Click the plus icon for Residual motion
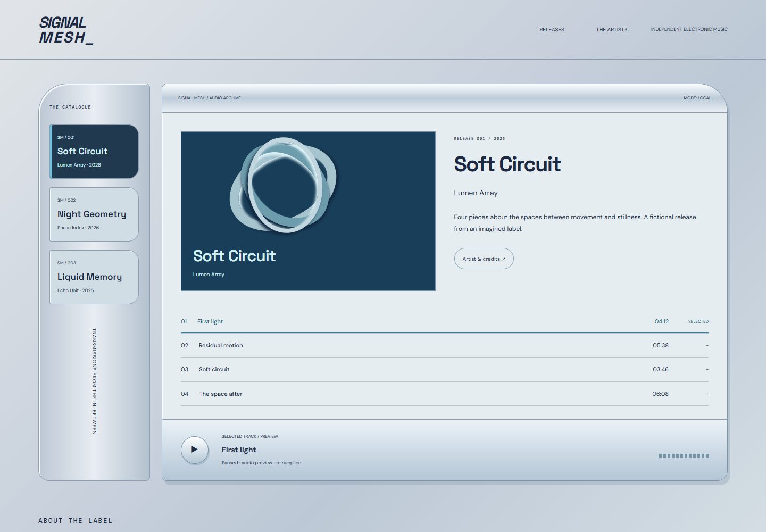The width and height of the screenshot is (766, 532). coord(707,345)
